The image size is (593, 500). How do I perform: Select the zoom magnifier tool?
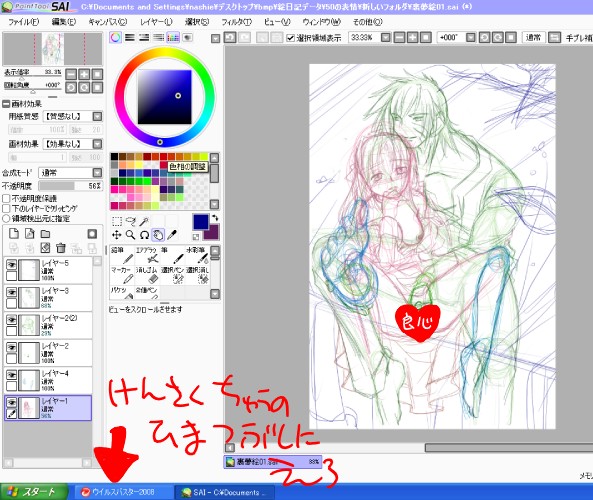[130, 235]
